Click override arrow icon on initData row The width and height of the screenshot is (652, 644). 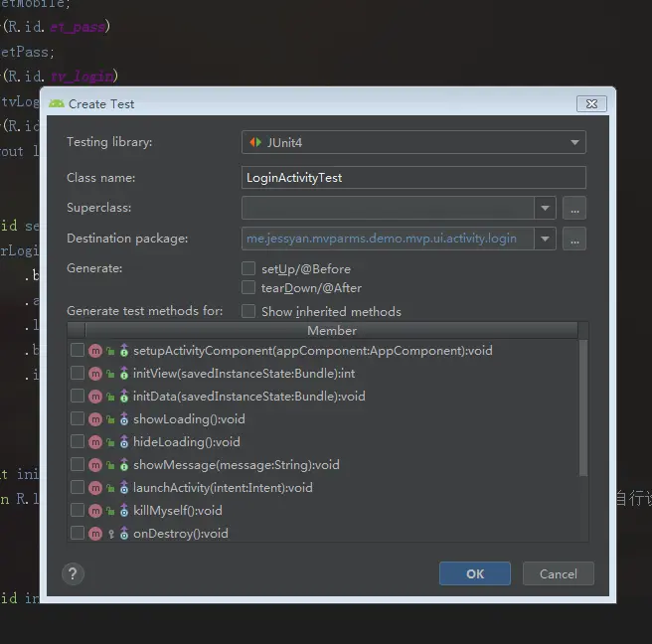point(124,397)
